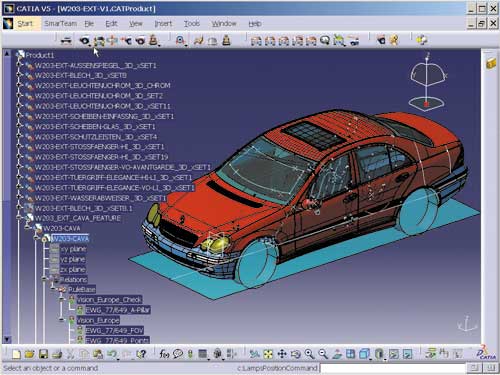Image resolution: width=500 pixels, height=375 pixels.
Task: Select the Pan four-arrow tool
Action: [282, 354]
